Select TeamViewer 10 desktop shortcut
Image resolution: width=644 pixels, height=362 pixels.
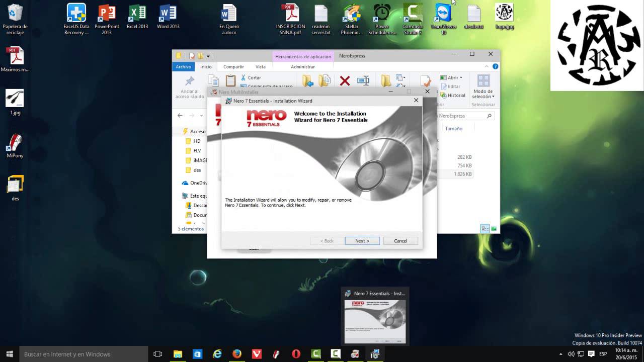(443, 19)
